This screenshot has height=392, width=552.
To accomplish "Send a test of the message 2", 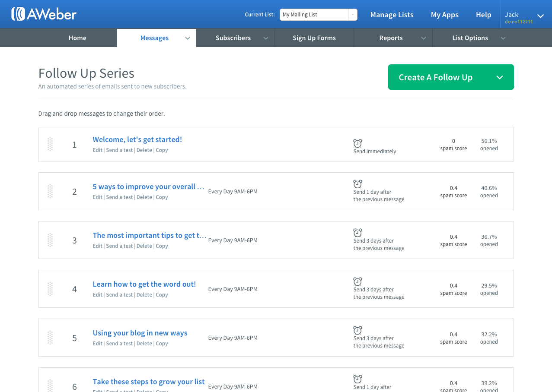I will pos(119,197).
